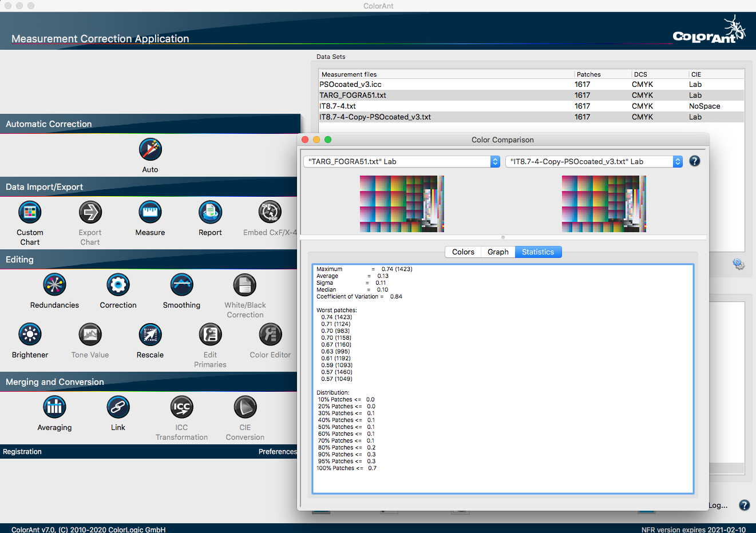Select the Tone Value tool
756x533 pixels.
point(90,335)
